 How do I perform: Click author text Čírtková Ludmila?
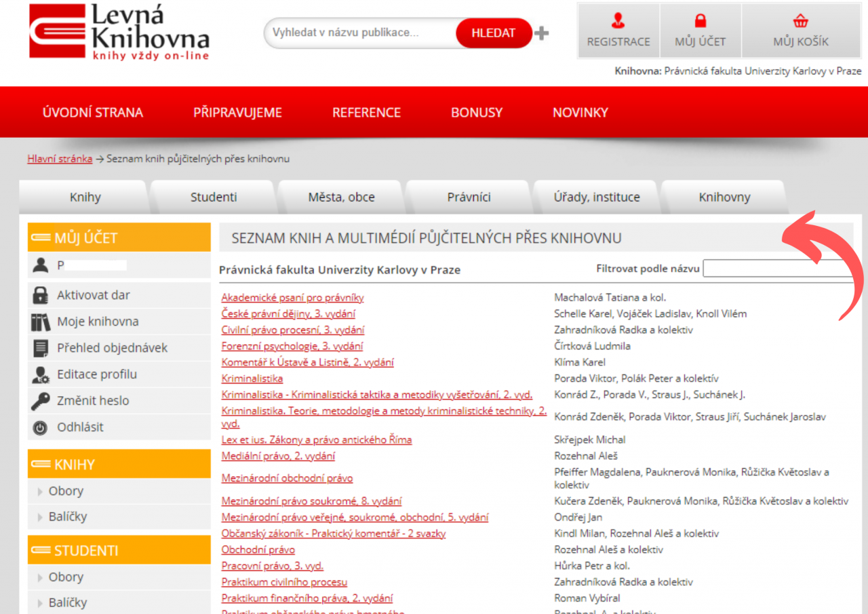pyautogui.click(x=592, y=346)
